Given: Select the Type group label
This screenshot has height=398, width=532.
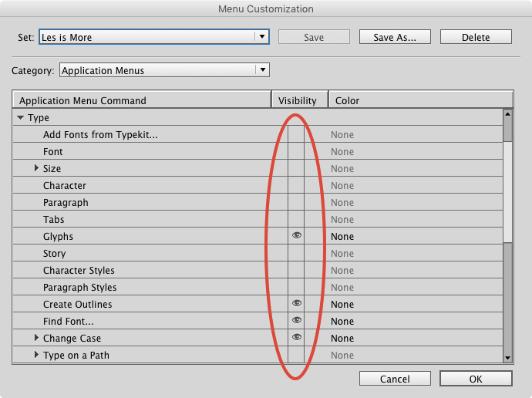Looking at the screenshot, I should 39,118.
